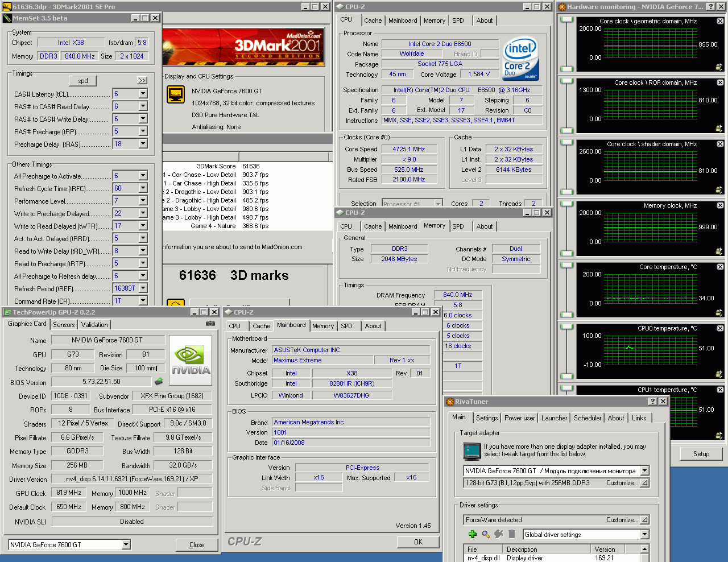Click the trash can icon in RivaTuner
The width and height of the screenshot is (728, 562).
pyautogui.click(x=512, y=534)
